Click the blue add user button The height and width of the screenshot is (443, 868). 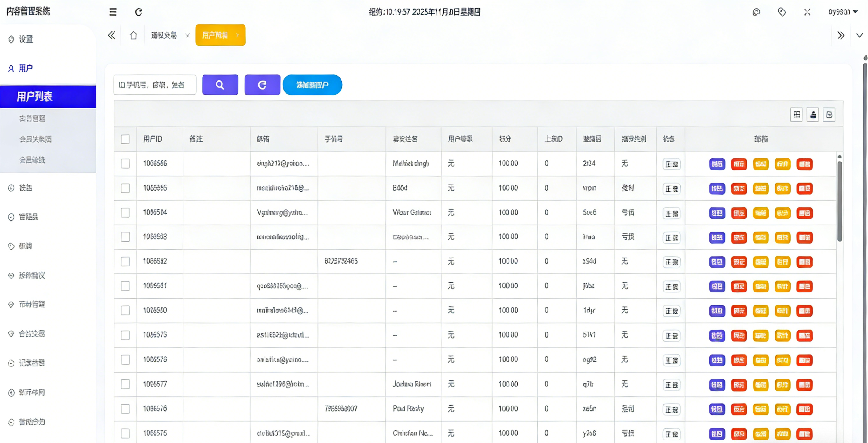pos(312,85)
